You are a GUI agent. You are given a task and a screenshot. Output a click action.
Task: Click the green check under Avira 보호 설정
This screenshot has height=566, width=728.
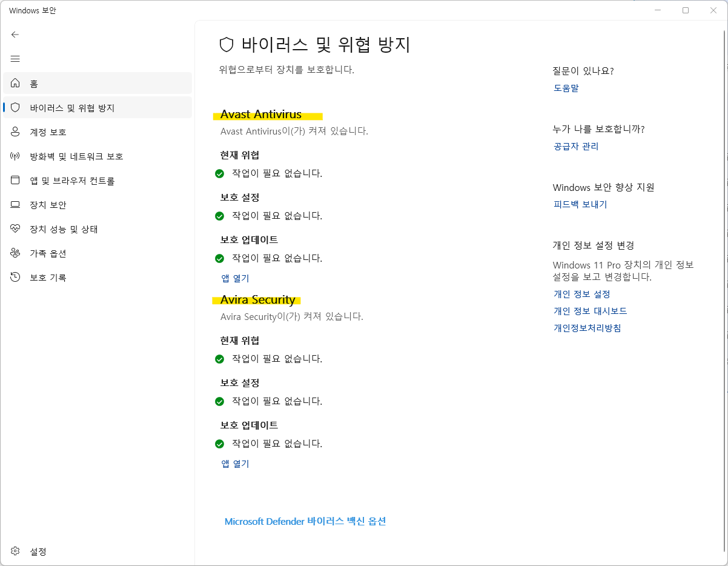pyautogui.click(x=220, y=401)
